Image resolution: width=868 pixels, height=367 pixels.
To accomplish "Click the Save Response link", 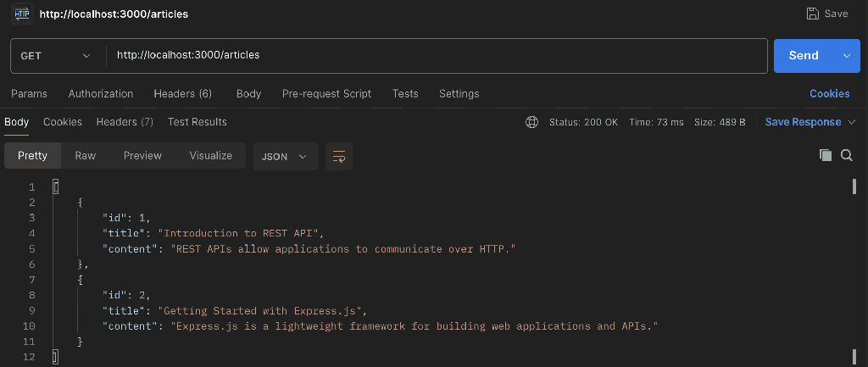I will (803, 122).
